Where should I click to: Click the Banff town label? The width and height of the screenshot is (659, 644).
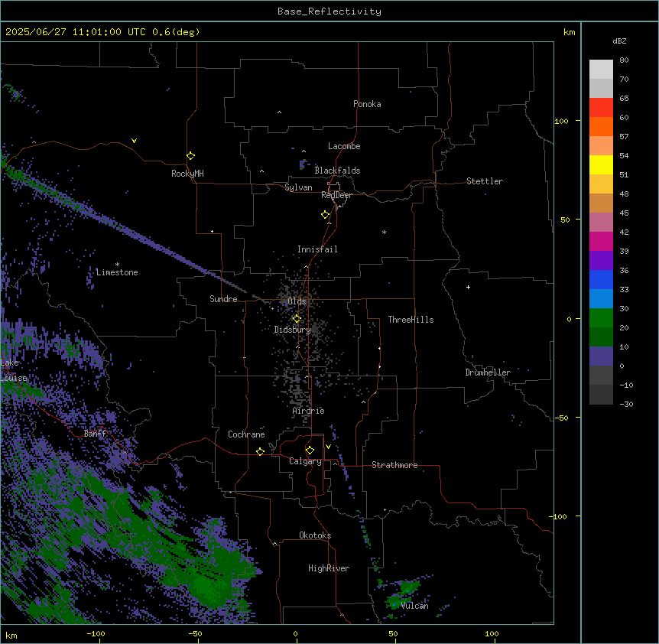click(x=95, y=434)
